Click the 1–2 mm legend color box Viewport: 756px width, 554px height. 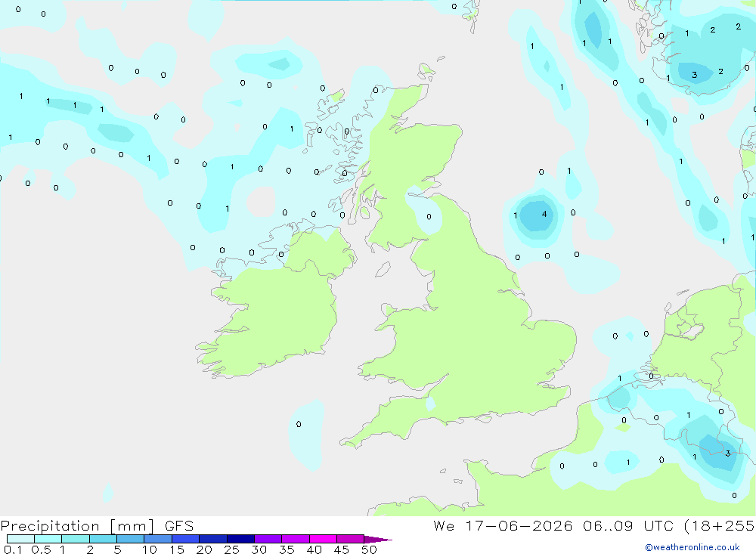click(76, 539)
